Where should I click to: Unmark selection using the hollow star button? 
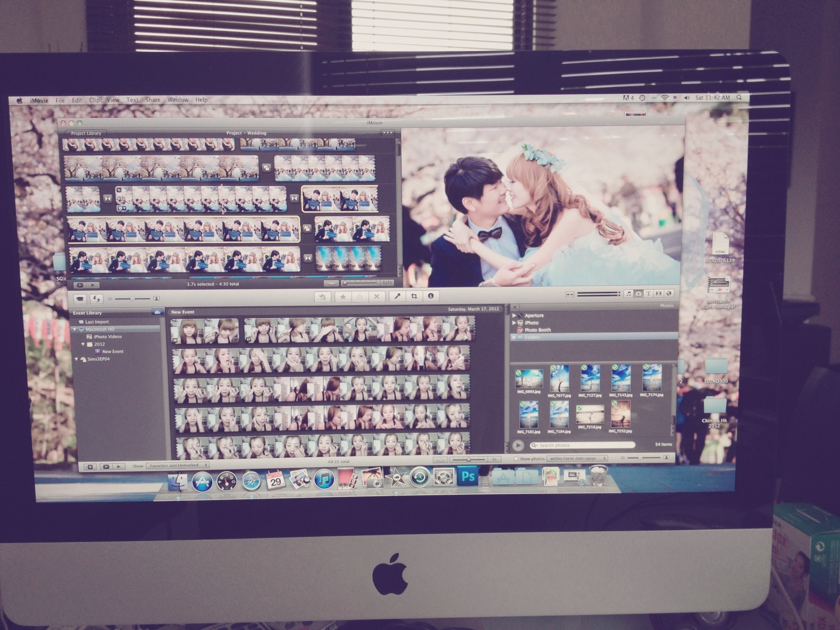360,296
